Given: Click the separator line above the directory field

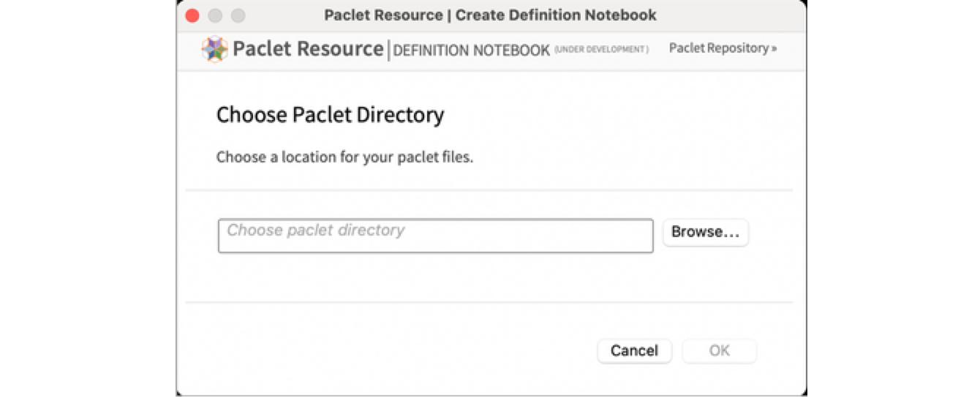Looking at the screenshot, I should pos(489,190).
